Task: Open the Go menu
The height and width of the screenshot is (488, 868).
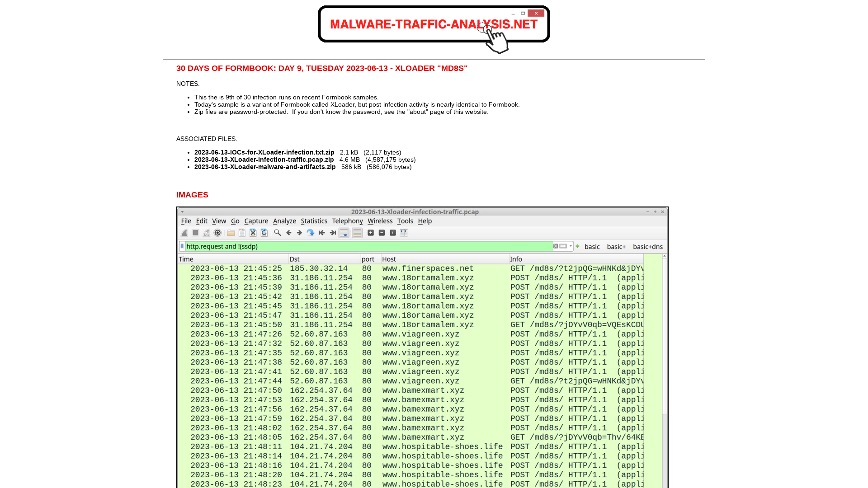Action: [235, 221]
